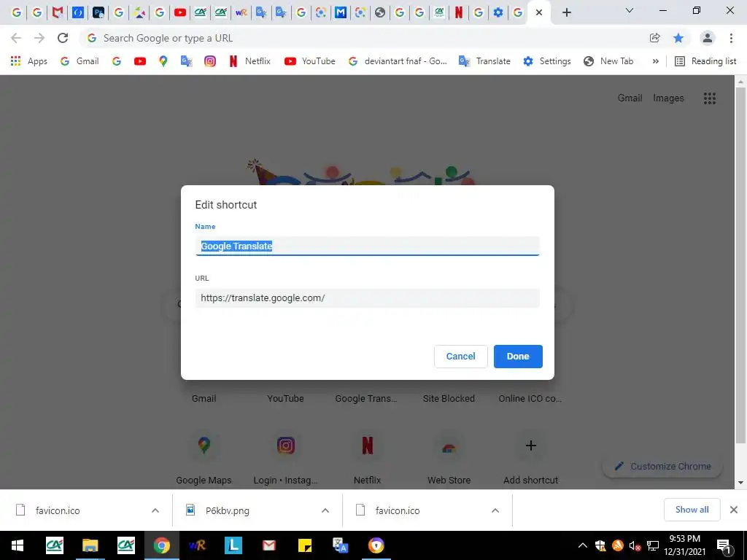
Task: Open a new tab with plus button
Action: [566, 13]
